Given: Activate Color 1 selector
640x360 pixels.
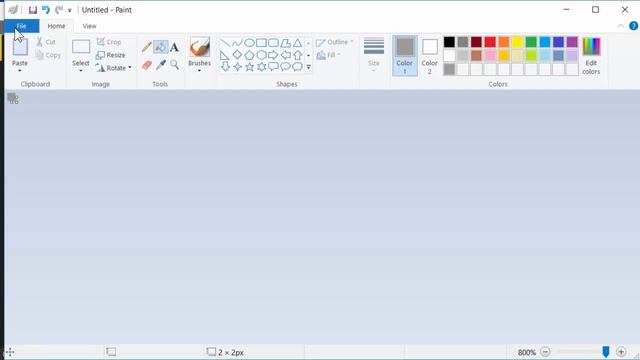Looking at the screenshot, I should (x=405, y=56).
